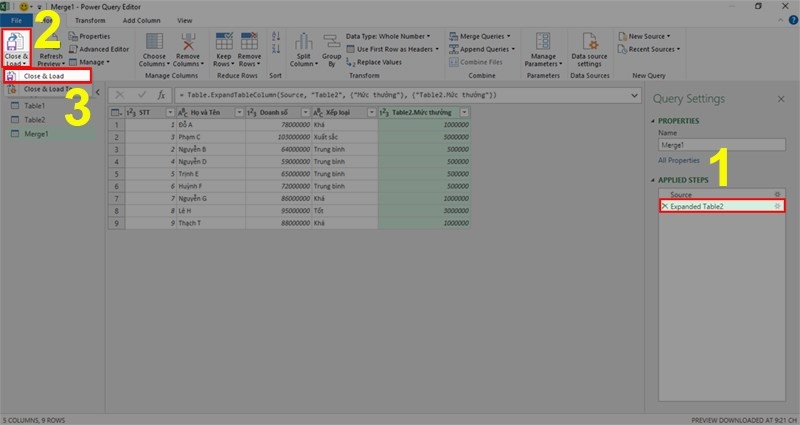800x425 pixels.
Task: Open Họ và Tên column filter dropdown
Action: pos(239,112)
